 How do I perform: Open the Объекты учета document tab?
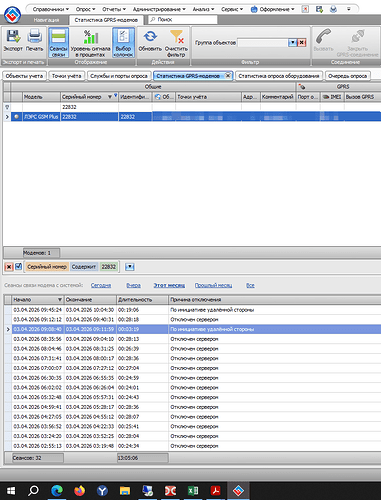[x=24, y=76]
